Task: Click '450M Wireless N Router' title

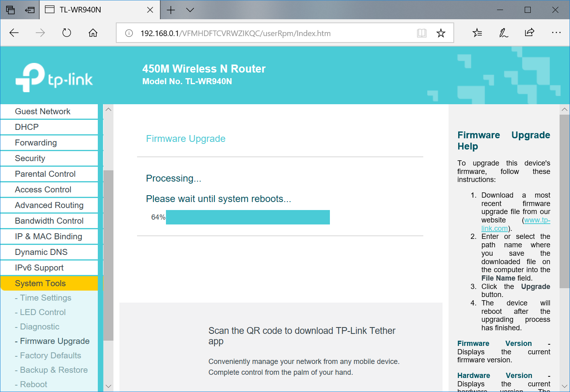Action: [x=204, y=69]
